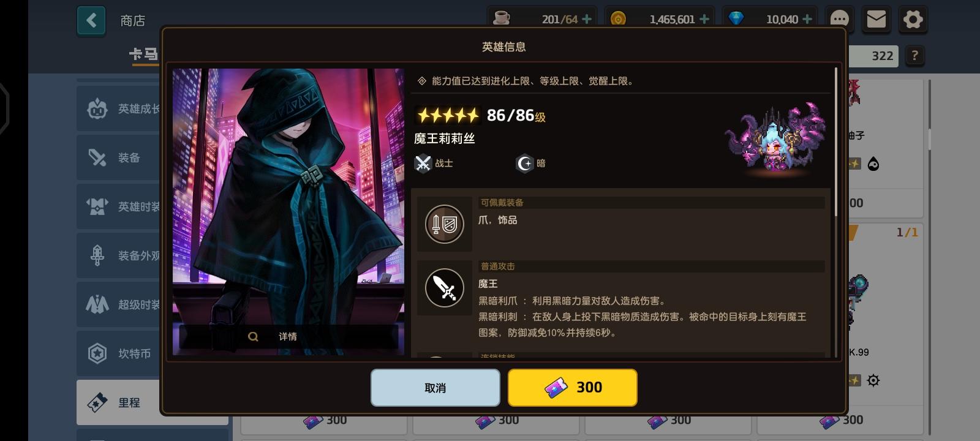Confirm purchase with the yellow 300 ticket button
The width and height of the screenshot is (980, 441).
click(573, 388)
